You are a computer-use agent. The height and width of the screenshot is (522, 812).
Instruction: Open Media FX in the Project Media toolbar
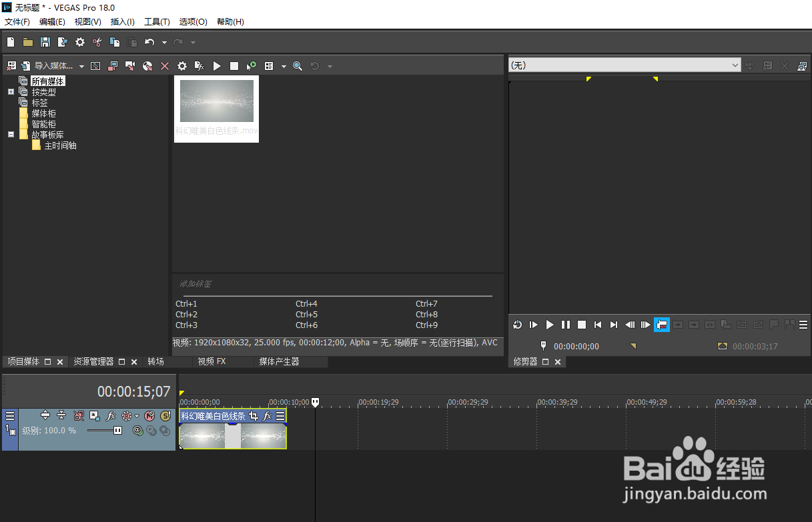coord(199,66)
